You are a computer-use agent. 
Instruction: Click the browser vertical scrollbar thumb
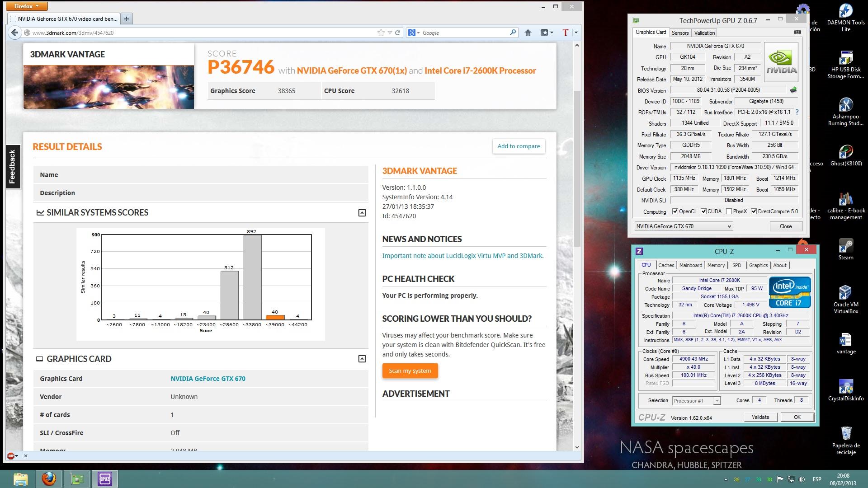click(577, 169)
